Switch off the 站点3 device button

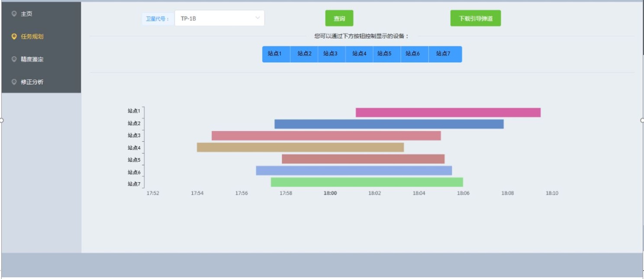(331, 54)
